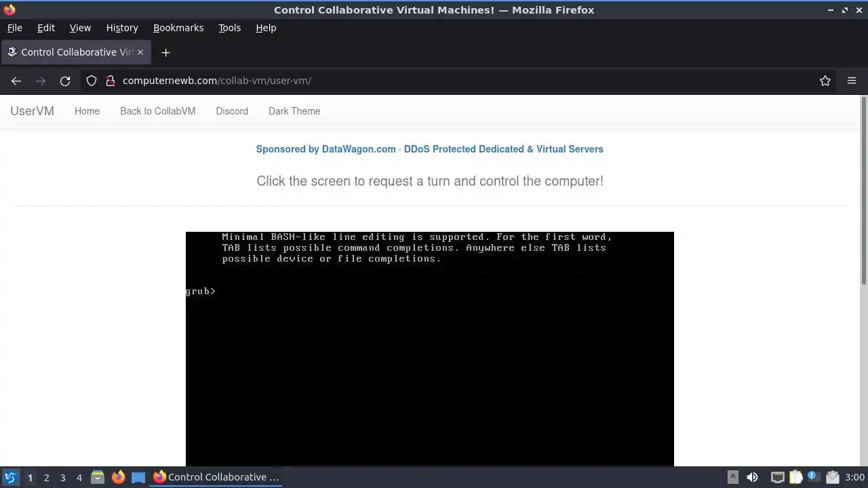Switch to virtual desktop 3

(62, 477)
